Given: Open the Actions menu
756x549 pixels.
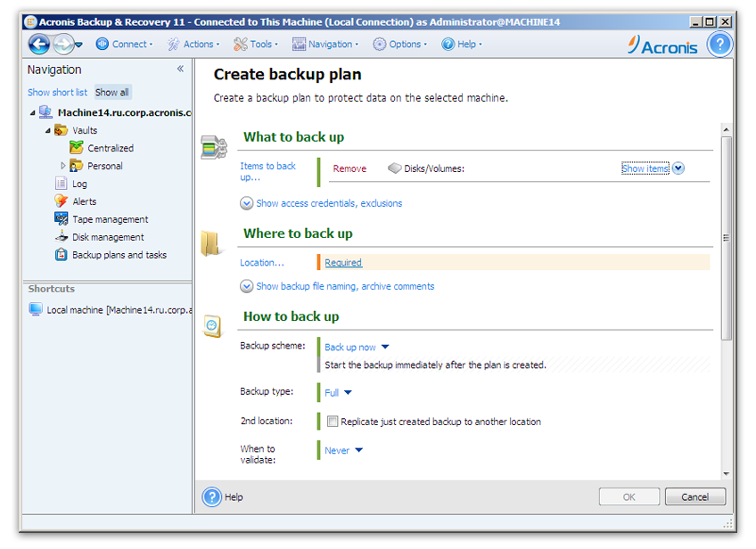Looking at the screenshot, I should click(x=193, y=45).
